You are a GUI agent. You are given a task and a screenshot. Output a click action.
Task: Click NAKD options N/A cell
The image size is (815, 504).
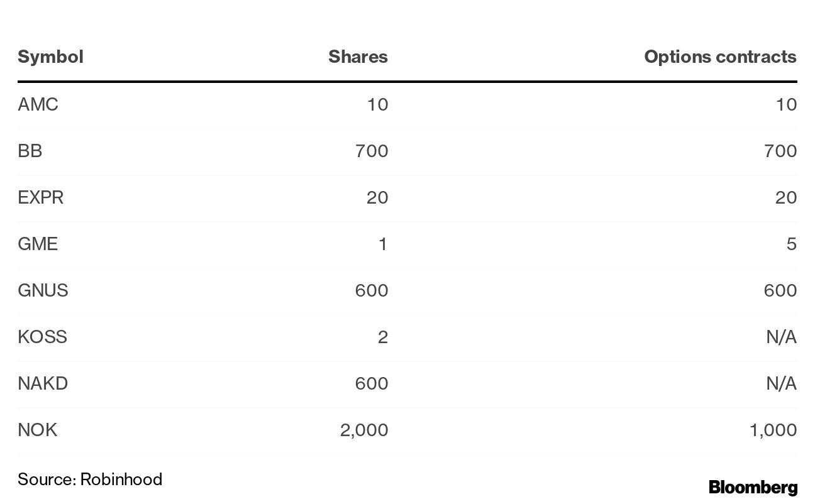point(781,383)
